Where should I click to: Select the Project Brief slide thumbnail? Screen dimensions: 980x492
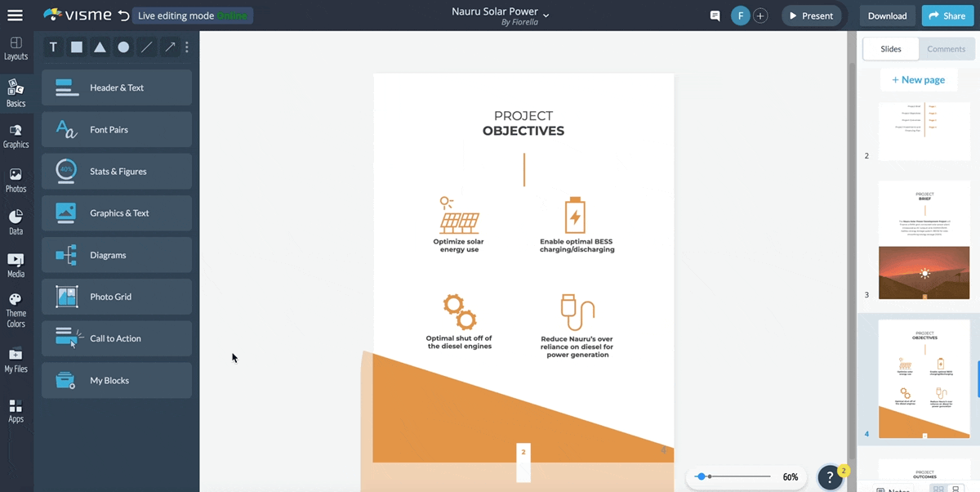924,239
